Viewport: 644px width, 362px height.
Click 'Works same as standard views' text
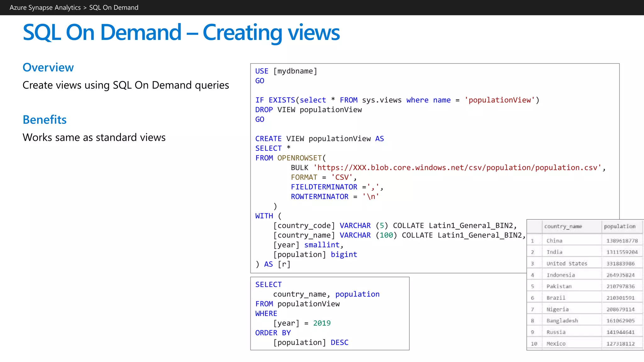(x=94, y=137)
